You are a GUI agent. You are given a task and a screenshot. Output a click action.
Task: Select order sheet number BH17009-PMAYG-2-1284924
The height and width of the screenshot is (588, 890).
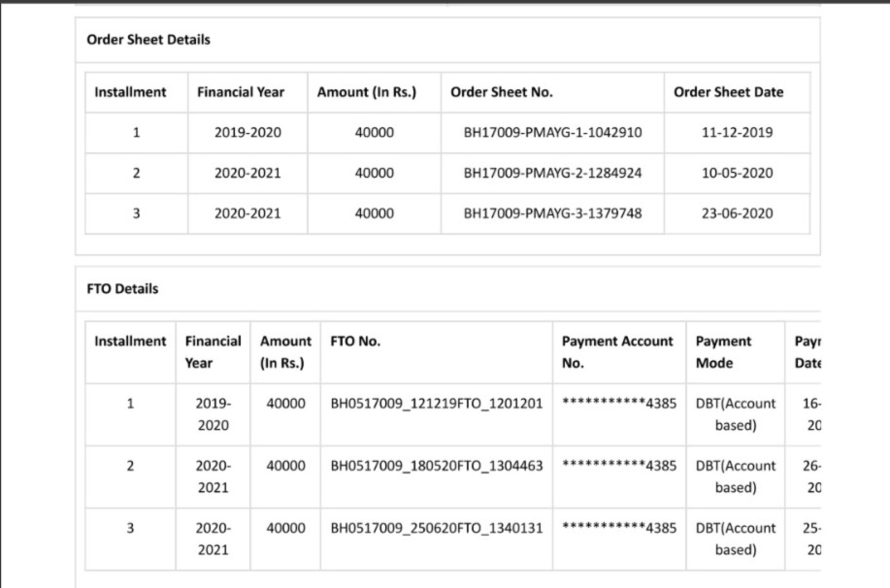[x=552, y=173]
